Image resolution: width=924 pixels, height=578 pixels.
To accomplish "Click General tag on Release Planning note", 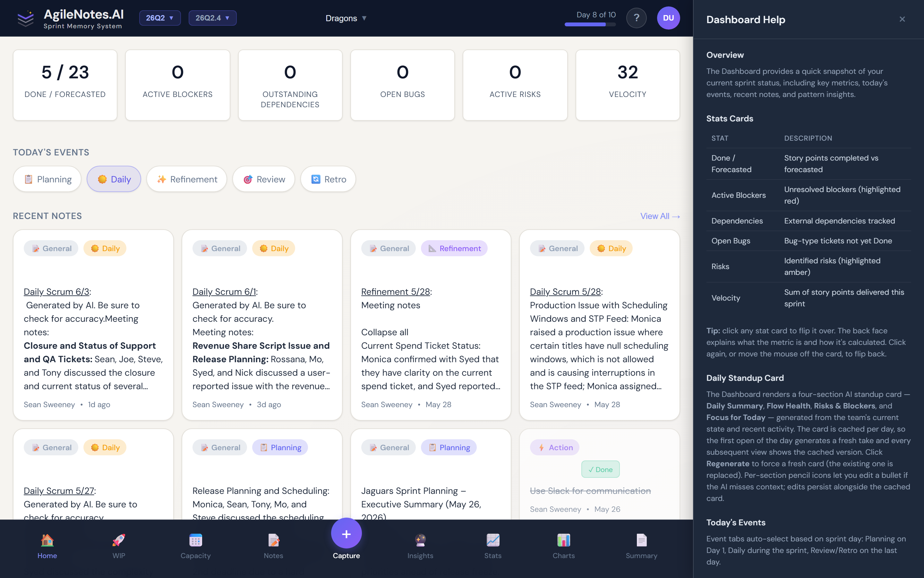I will click(220, 447).
